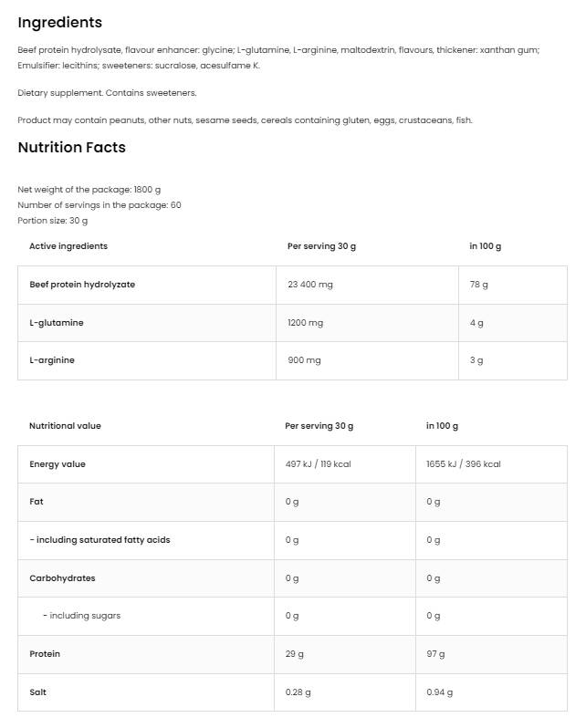586x728 pixels.
Task: Click the 'Nutritional value' column header
Action: point(66,426)
